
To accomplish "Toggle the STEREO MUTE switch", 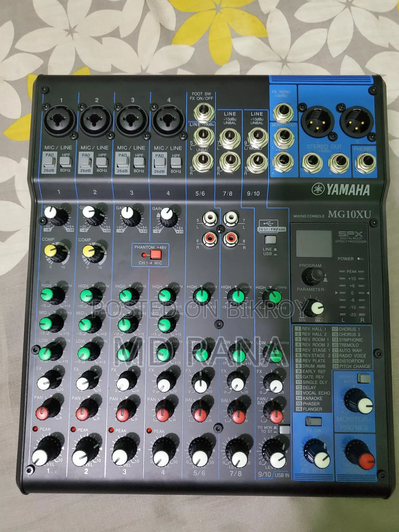I will pyautogui.click(x=364, y=378).
